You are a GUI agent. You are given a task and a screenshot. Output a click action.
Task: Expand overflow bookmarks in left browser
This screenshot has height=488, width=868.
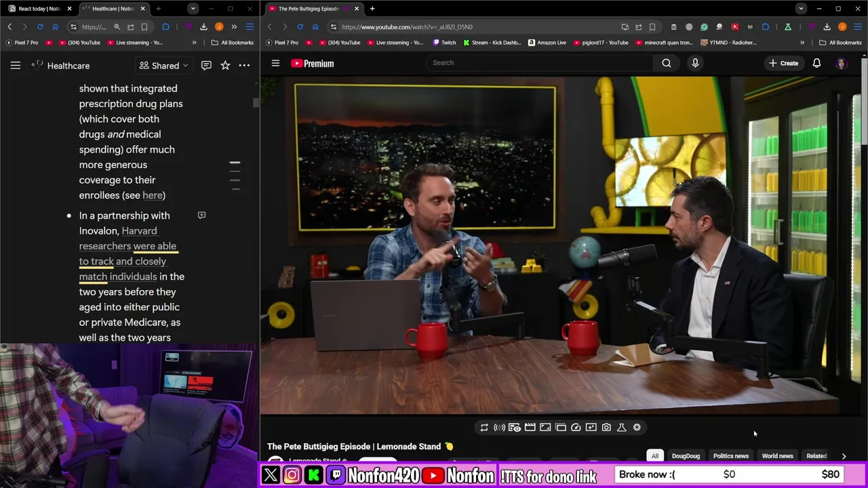pyautogui.click(x=194, y=43)
